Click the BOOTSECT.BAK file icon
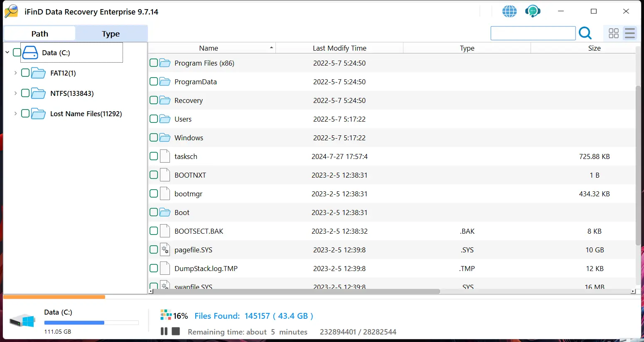This screenshot has width=644, height=342. pos(165,231)
